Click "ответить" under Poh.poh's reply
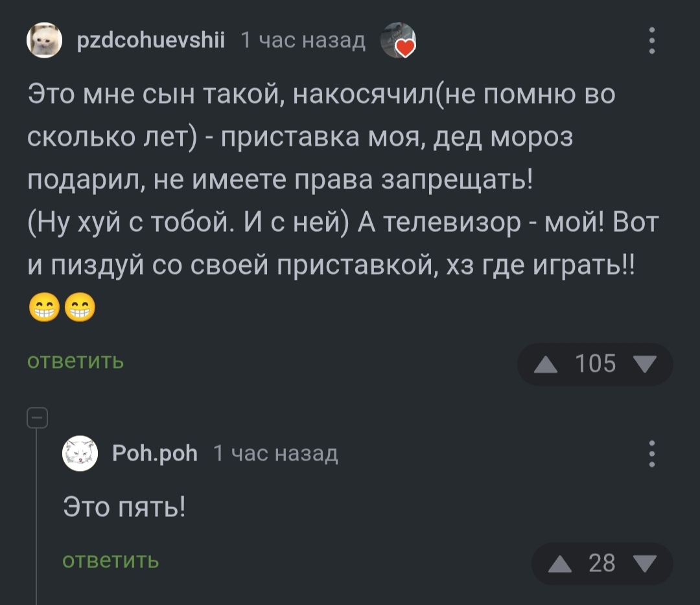 (x=111, y=560)
